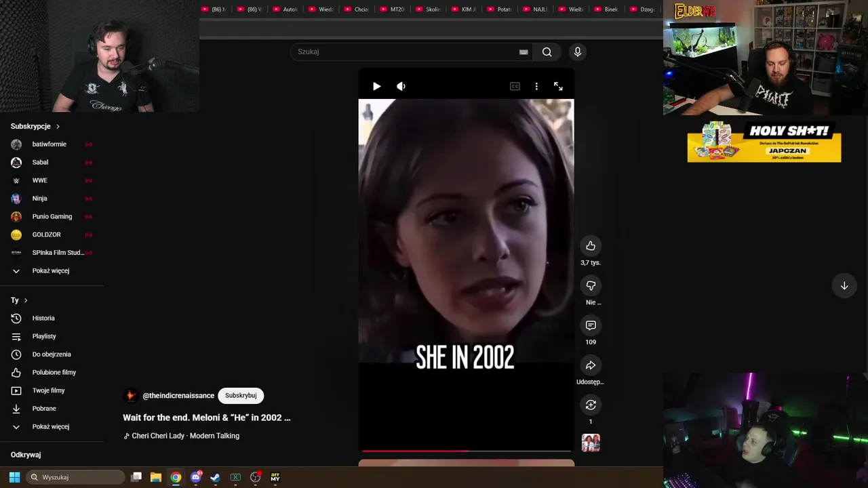Open the Windows Start menu
The image size is (868, 488).
tap(14, 477)
